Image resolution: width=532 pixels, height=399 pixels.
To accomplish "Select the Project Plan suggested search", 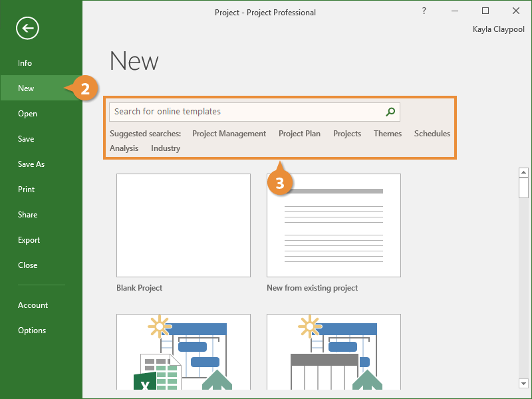I will point(299,134).
